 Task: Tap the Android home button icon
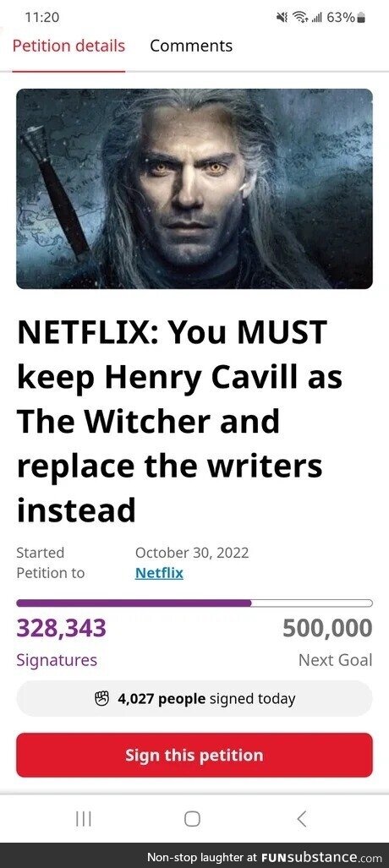(192, 819)
